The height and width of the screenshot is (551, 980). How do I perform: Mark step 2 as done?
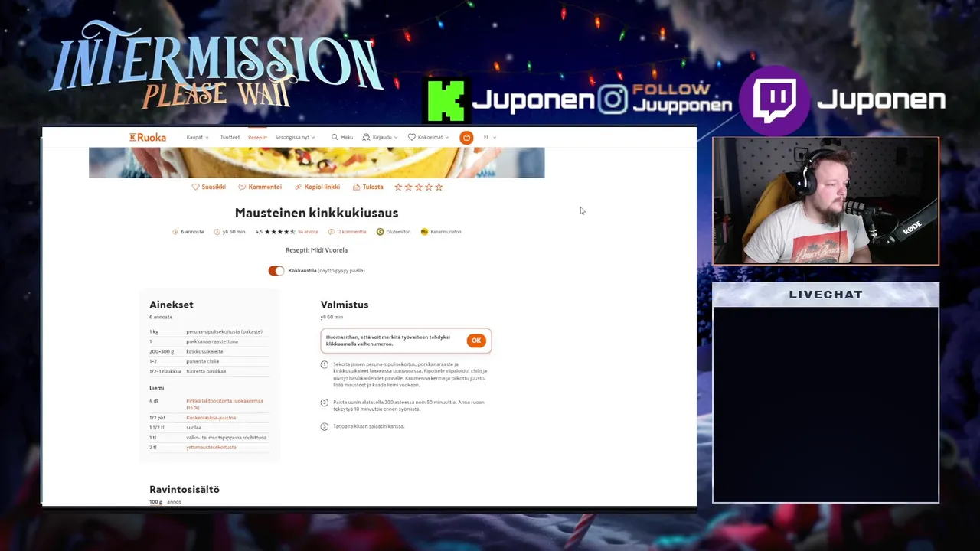point(324,403)
